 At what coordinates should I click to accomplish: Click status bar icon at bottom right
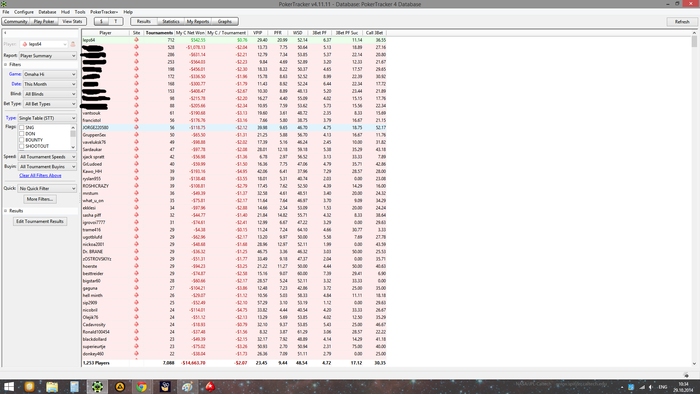pos(686,375)
